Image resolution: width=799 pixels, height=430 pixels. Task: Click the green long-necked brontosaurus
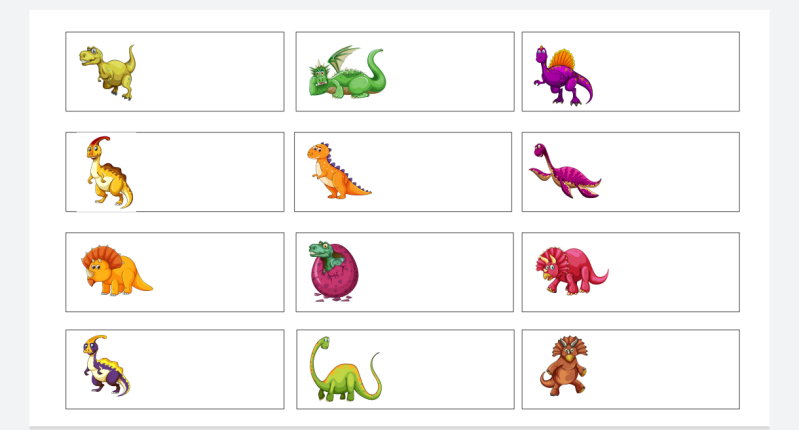345,368
